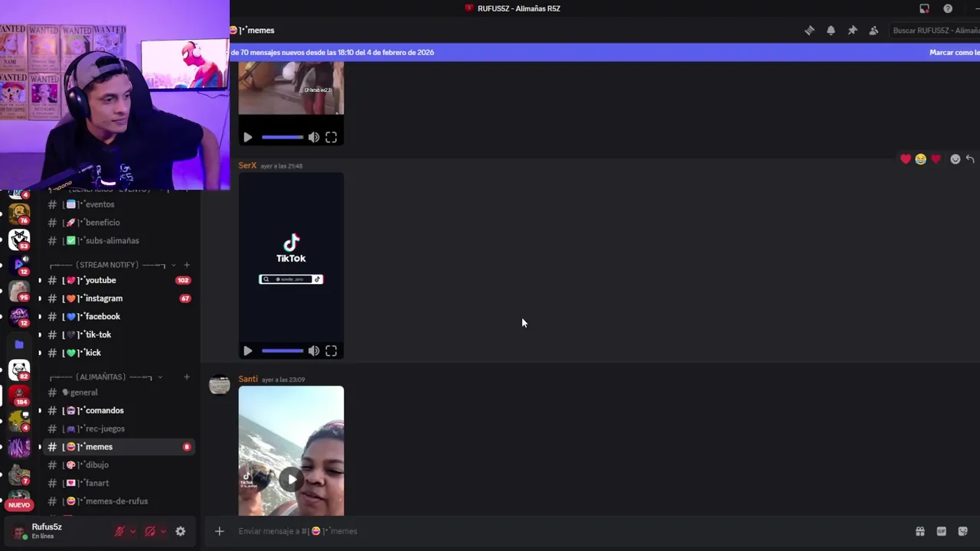Open the server icon with badge 82
980x551 pixels.
tap(19, 370)
